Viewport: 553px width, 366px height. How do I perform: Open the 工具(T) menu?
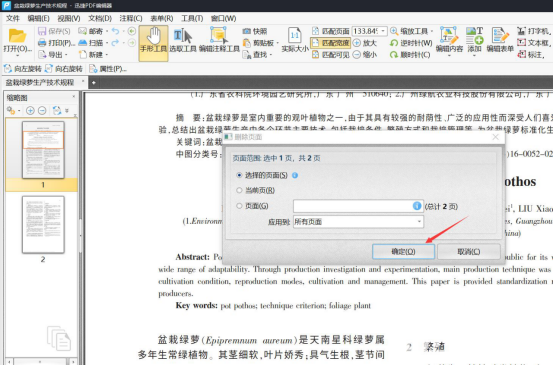point(192,18)
